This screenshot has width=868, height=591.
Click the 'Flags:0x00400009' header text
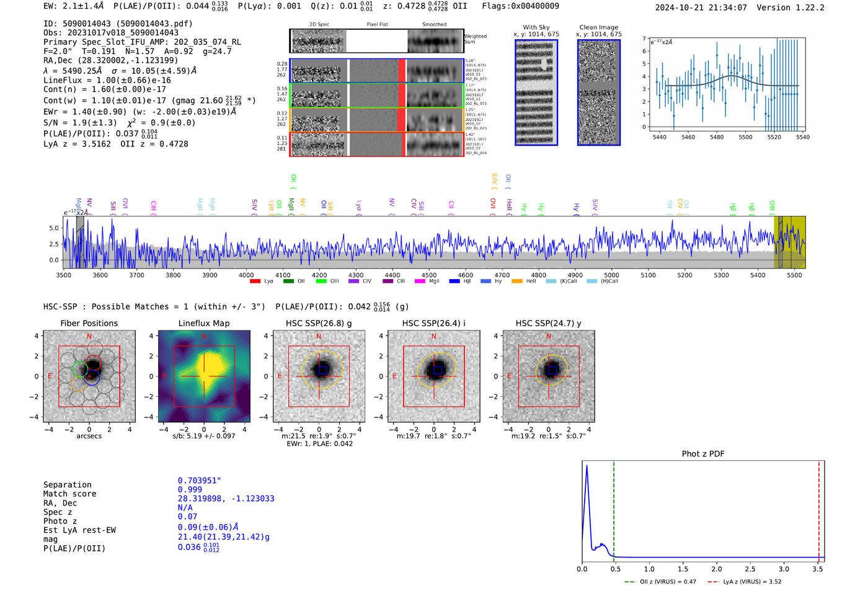click(520, 6)
